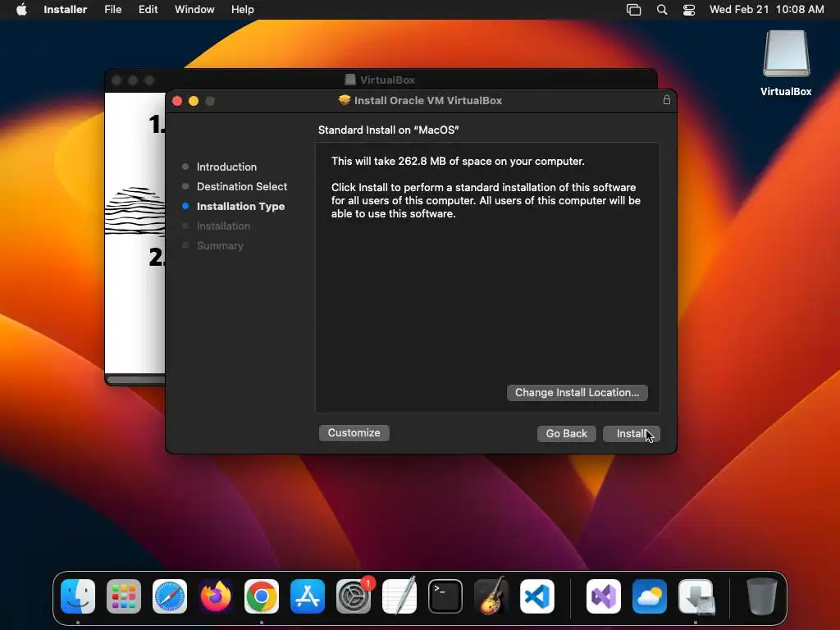Click the 'Standard Install on MacOS' heading
Screen dimensions: 840x630
pos(388,130)
